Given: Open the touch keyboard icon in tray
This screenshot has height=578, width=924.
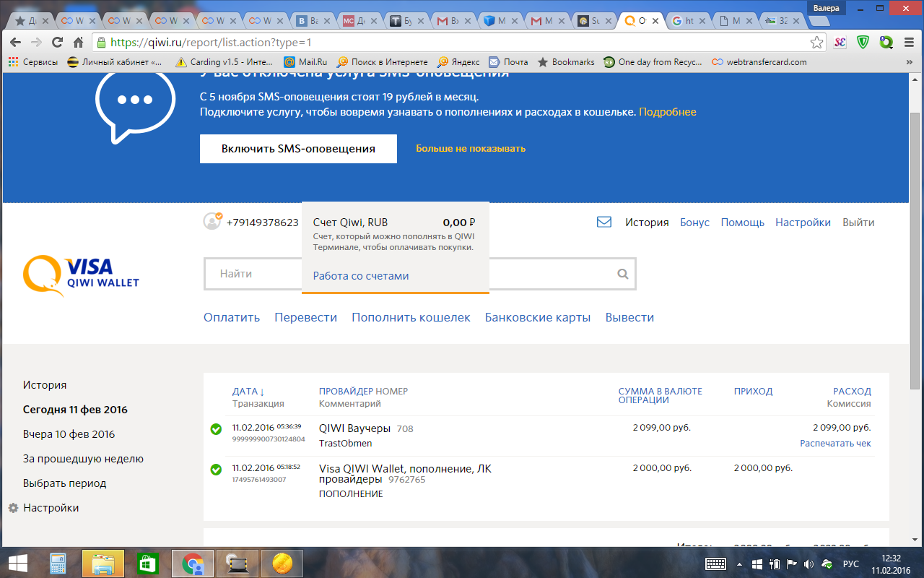Looking at the screenshot, I should coord(715,564).
